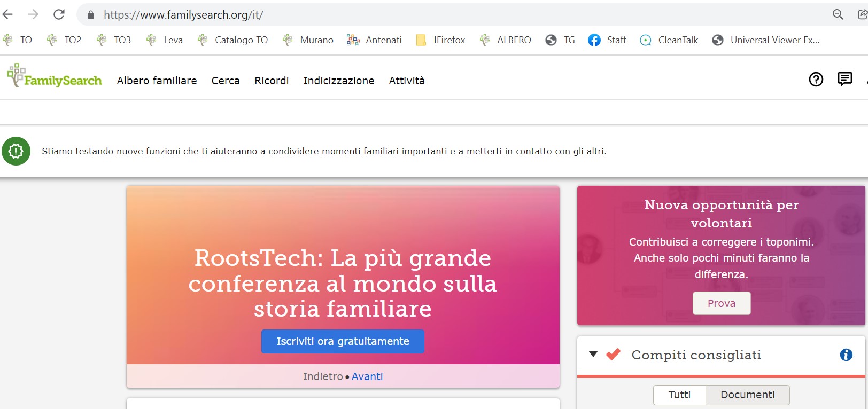Open the CleanTalk bookmark
The width and height of the screenshot is (868, 409).
[669, 40]
